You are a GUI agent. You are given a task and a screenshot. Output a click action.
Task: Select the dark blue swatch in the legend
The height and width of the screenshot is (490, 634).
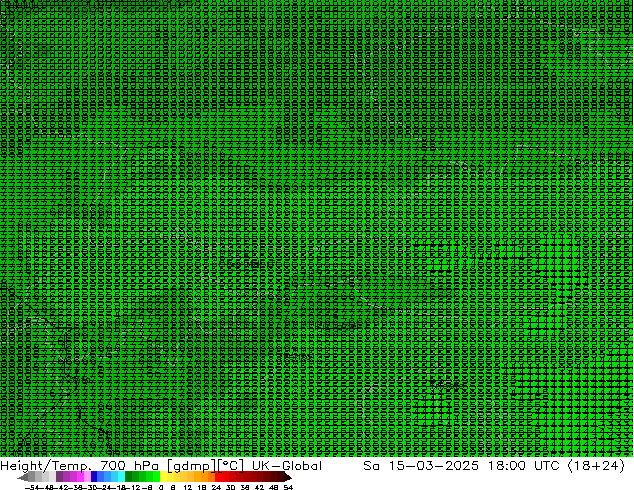[95, 477]
